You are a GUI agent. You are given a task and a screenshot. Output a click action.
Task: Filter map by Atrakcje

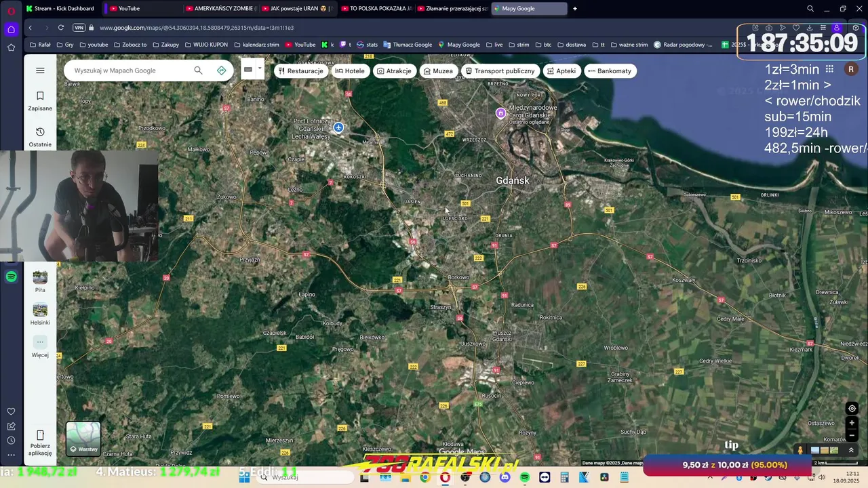(x=394, y=70)
